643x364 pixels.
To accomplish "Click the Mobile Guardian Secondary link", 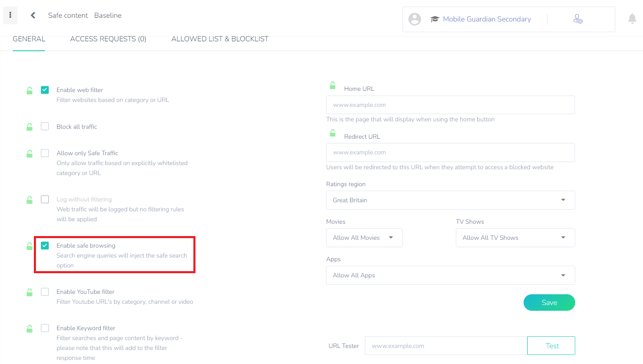I will click(x=487, y=19).
